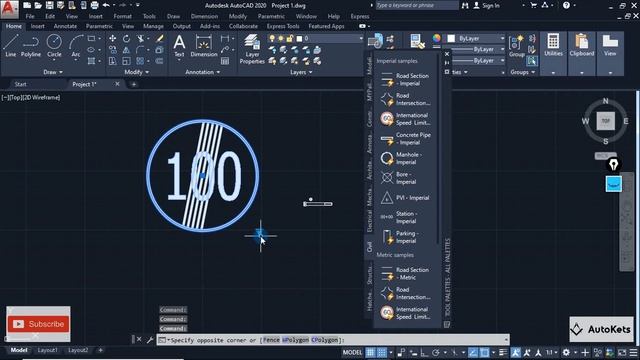
Task: Click the Undo arrow icon
Action: coord(106,5)
